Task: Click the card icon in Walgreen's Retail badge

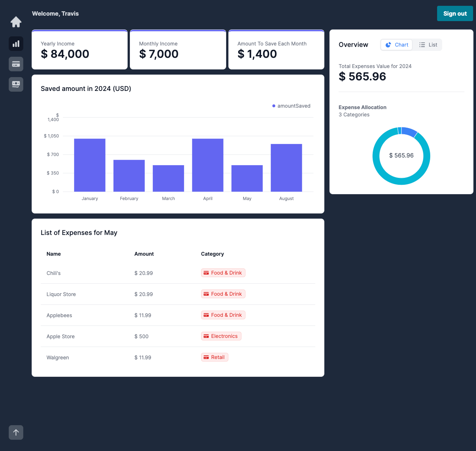Action: (x=207, y=357)
